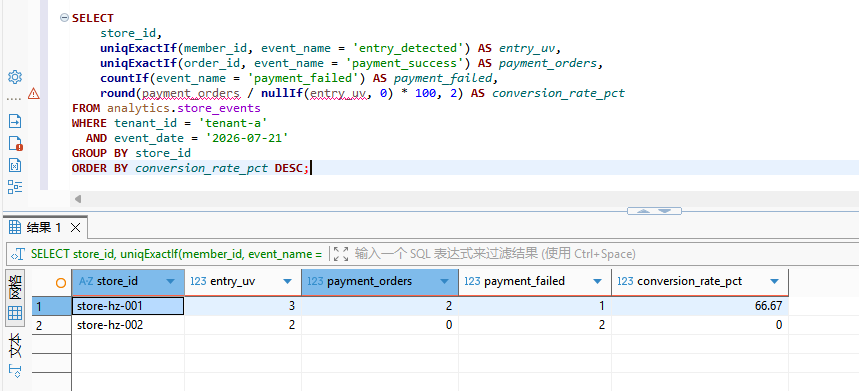The height and width of the screenshot is (391, 859).
Task: Click the nullIf function in the round line
Action: point(281,93)
